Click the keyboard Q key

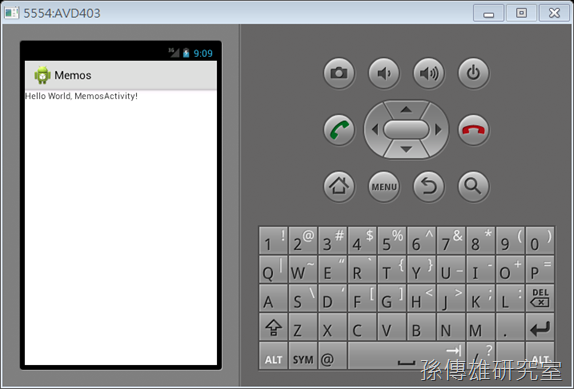point(273,269)
